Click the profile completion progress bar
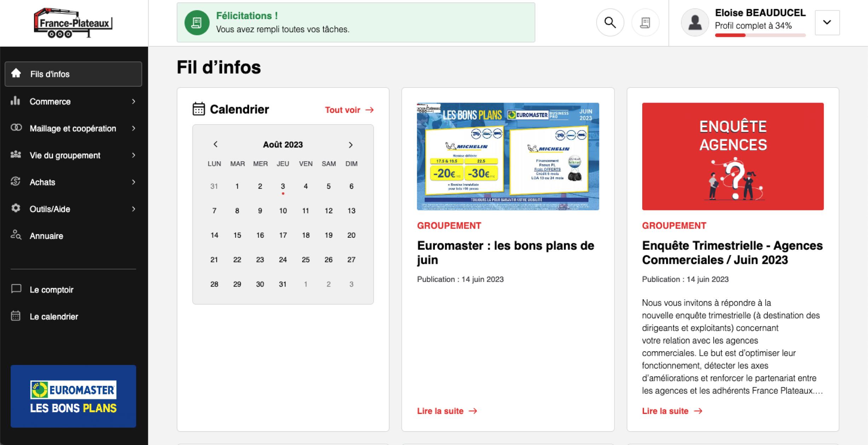Image resolution: width=868 pixels, height=445 pixels. (x=760, y=35)
